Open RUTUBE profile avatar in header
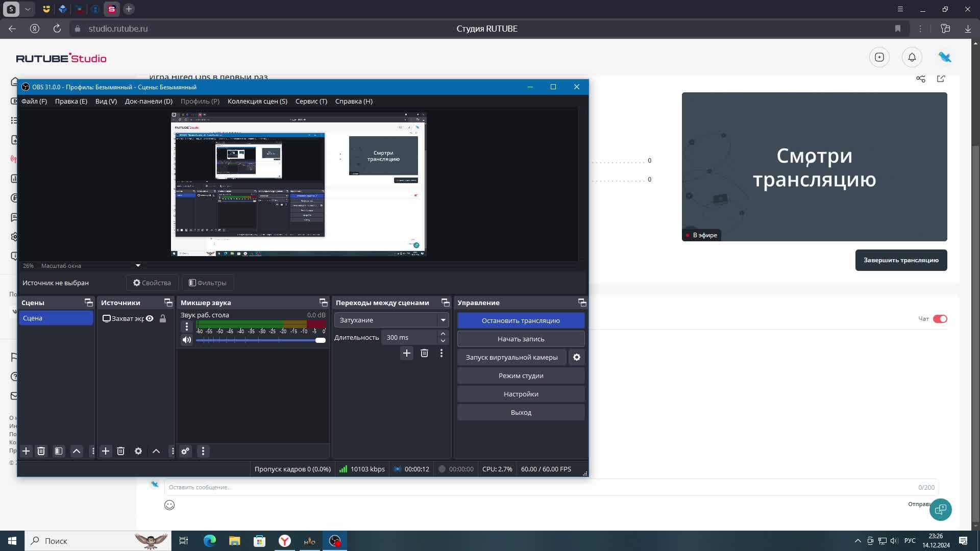This screenshot has height=551, width=980. (945, 57)
